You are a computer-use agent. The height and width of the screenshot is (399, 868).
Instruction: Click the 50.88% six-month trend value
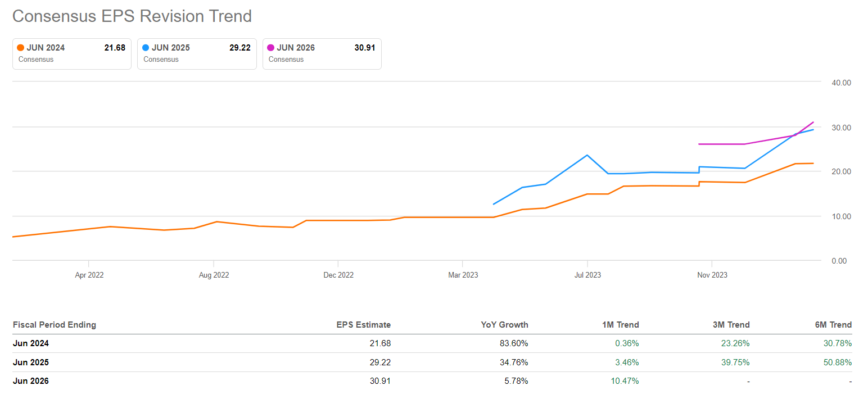838,362
